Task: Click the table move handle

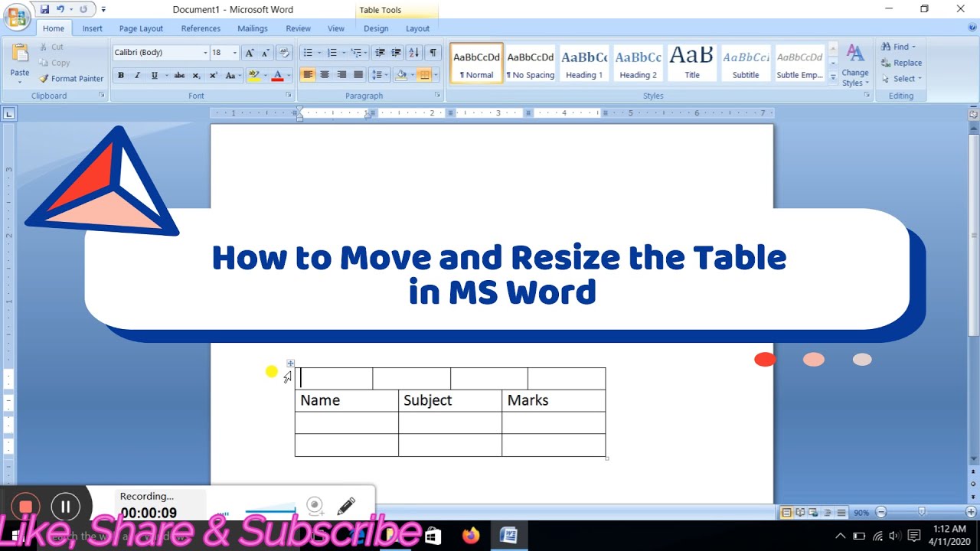Action: point(290,364)
